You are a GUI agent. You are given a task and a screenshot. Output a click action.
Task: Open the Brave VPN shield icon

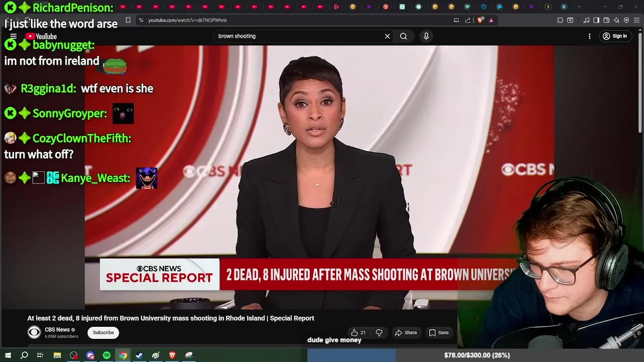click(x=626, y=20)
